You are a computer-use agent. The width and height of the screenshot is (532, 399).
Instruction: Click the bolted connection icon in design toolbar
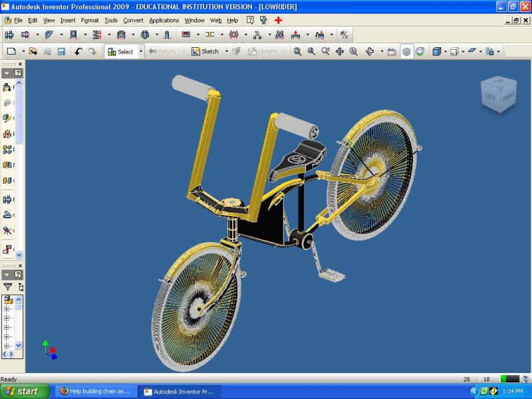point(9,35)
